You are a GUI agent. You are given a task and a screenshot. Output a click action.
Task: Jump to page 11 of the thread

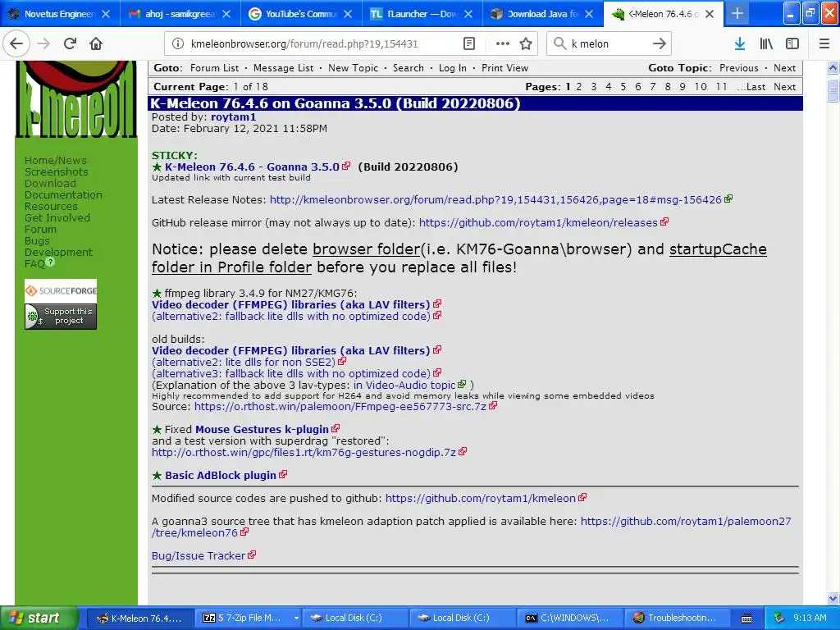(722, 87)
